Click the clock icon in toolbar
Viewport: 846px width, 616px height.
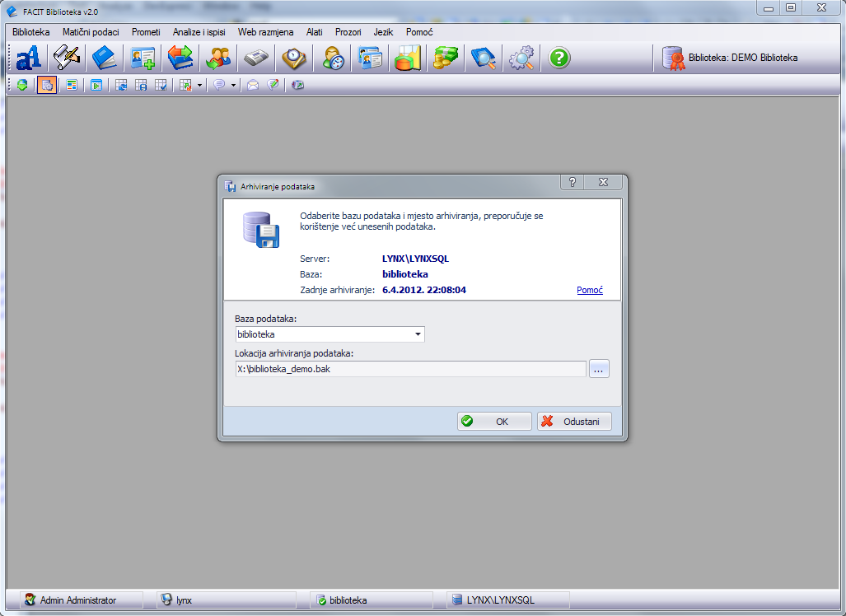[294, 58]
